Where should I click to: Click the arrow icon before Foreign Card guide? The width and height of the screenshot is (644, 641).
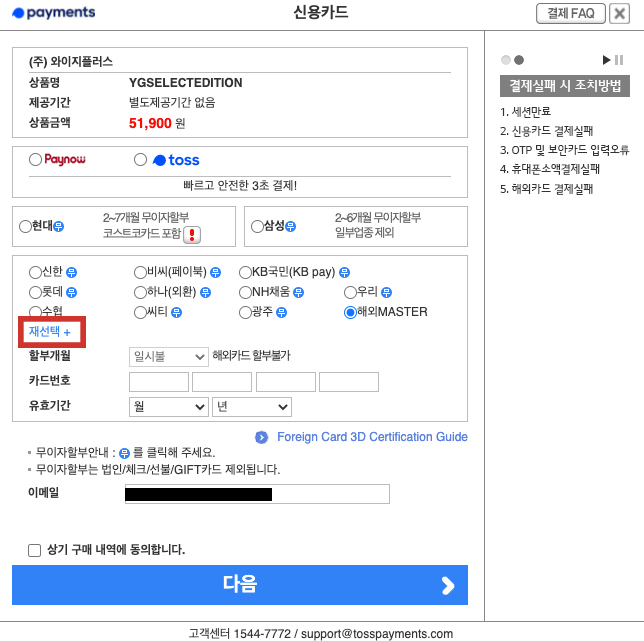click(261, 437)
